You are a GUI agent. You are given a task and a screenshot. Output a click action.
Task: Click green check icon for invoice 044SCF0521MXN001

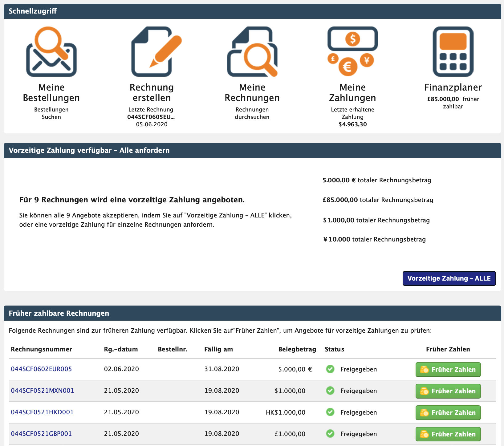pyautogui.click(x=330, y=390)
